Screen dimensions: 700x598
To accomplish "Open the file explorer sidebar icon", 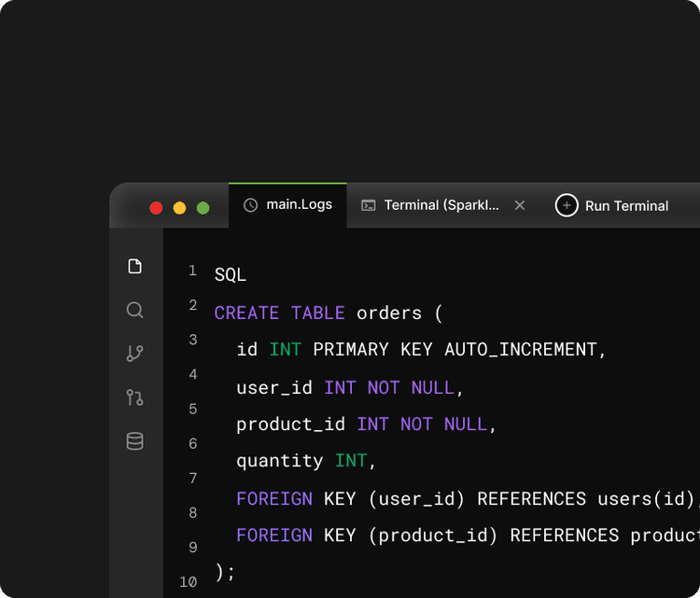I will click(134, 267).
